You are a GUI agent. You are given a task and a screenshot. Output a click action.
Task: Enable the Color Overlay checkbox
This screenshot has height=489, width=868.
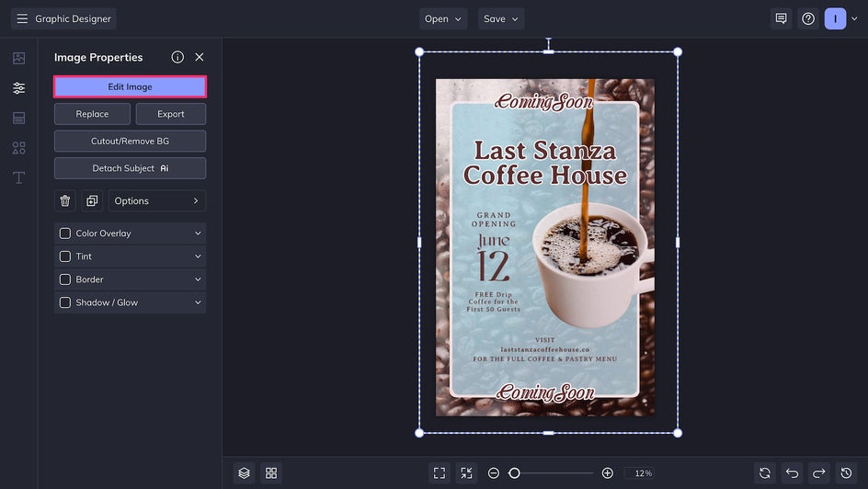[64, 233]
